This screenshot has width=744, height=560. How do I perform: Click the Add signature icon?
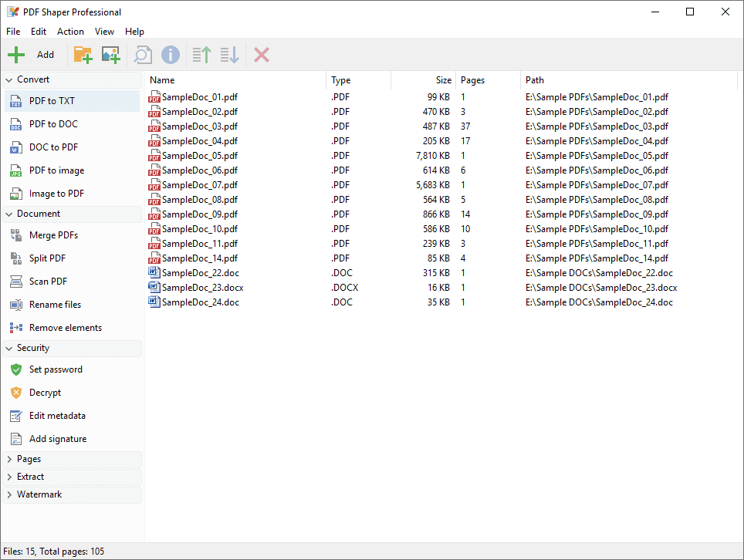16,439
